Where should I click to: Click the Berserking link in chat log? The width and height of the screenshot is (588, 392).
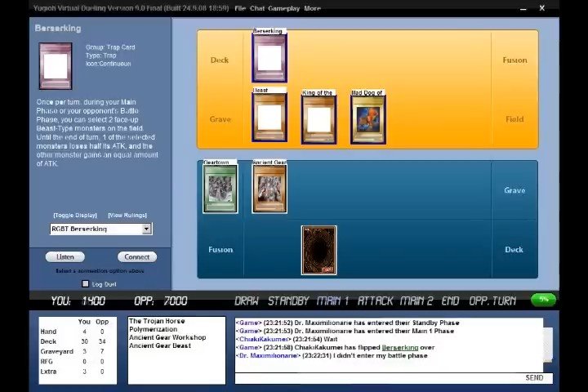pos(399,348)
